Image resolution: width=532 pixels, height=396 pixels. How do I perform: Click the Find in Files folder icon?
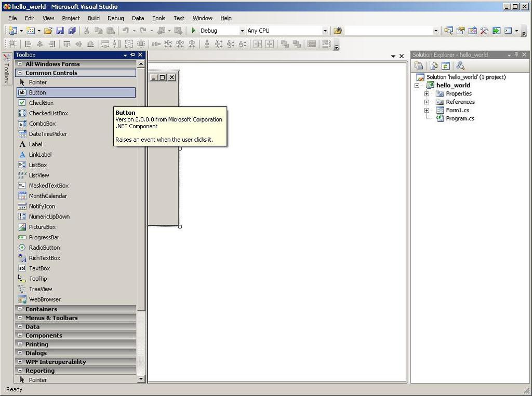click(x=337, y=31)
